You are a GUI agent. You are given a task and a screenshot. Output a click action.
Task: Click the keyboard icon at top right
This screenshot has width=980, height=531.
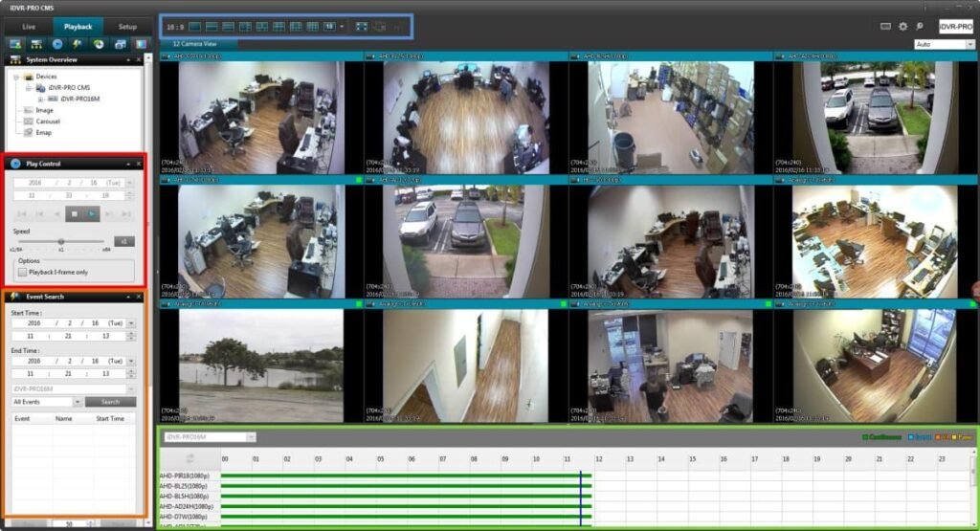[885, 27]
